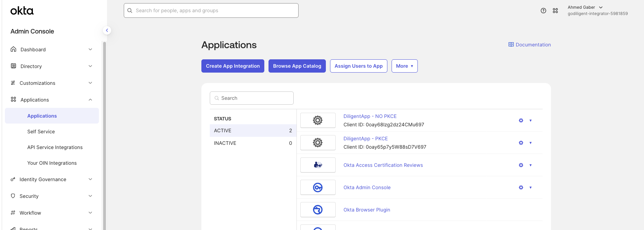
Task: Collapse the Applications section chevron
Action: coord(90,99)
